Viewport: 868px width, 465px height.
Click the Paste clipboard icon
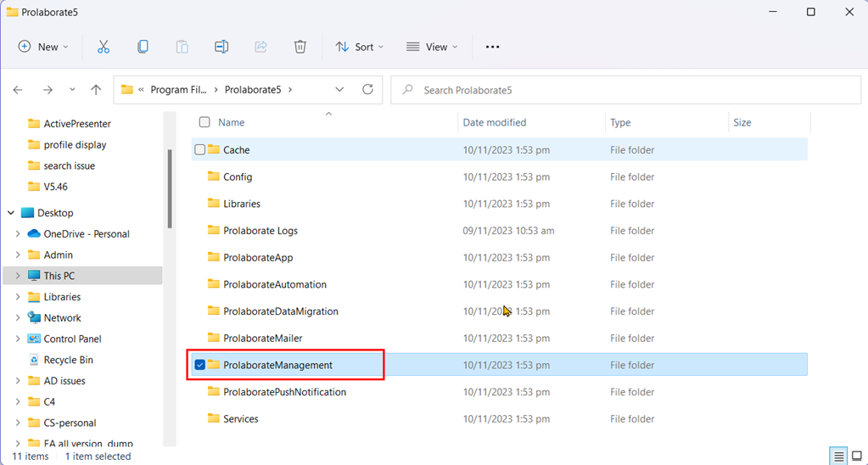tap(182, 47)
